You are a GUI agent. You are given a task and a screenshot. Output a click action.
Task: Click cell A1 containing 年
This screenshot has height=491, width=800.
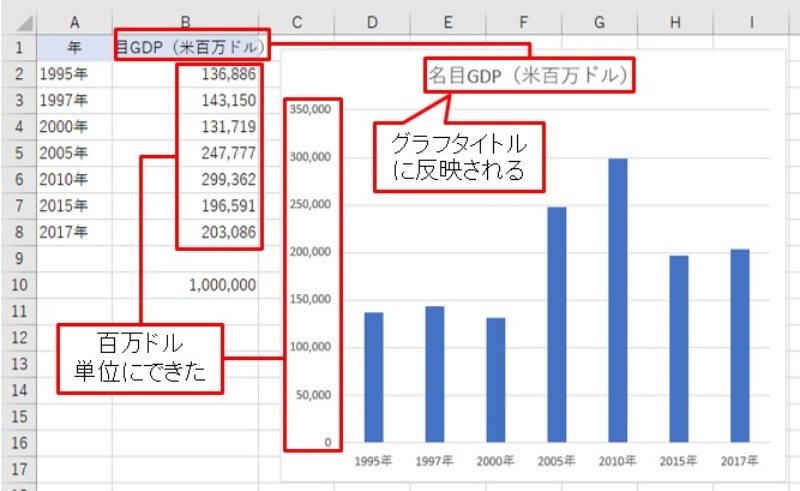tap(75, 47)
